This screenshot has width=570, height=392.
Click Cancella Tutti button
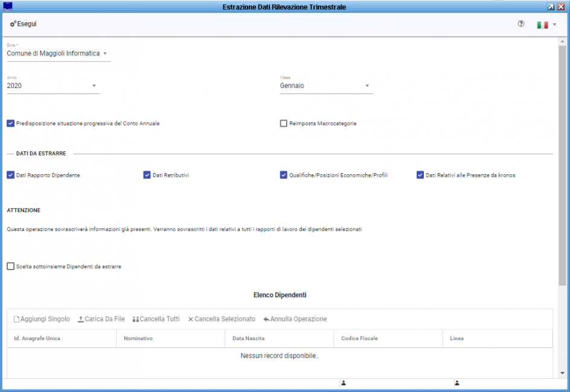coord(156,319)
